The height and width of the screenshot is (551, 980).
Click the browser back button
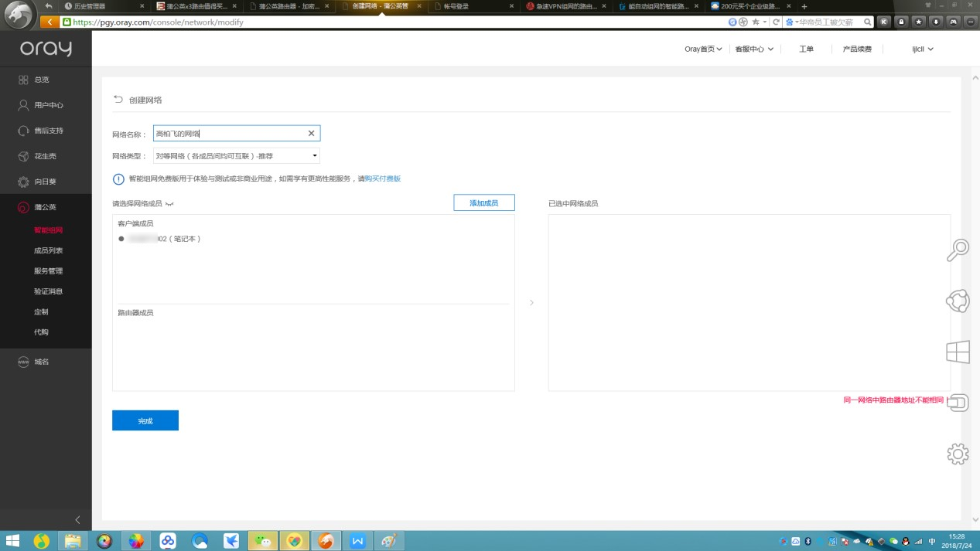click(51, 22)
